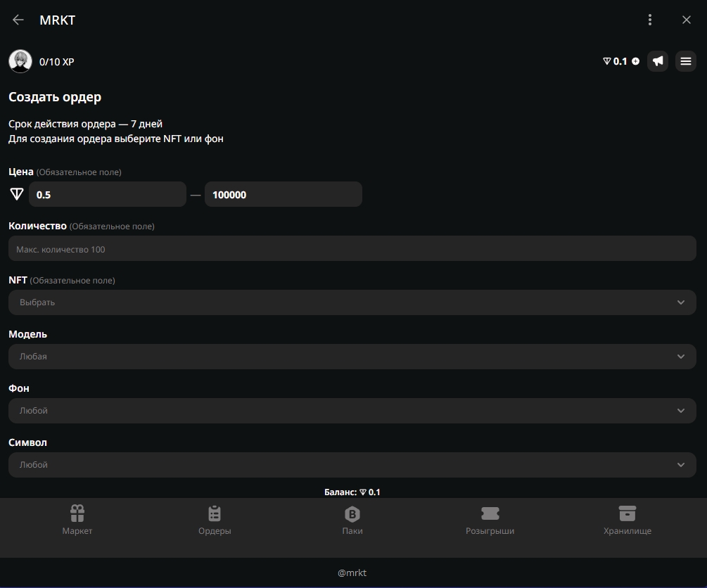The height and width of the screenshot is (588, 707).
Task: Click the user avatar picture
Action: pyautogui.click(x=20, y=61)
